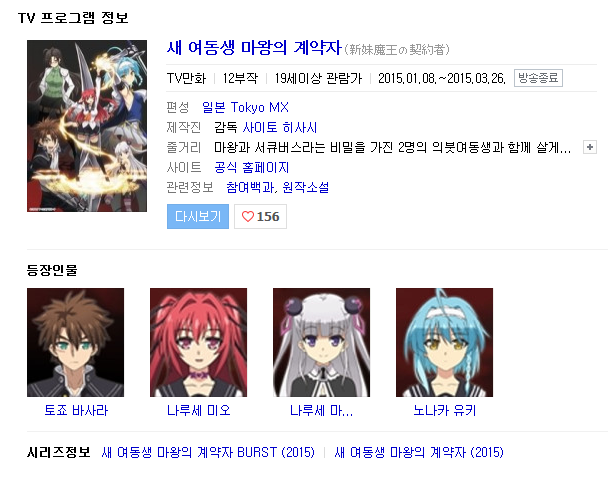Screen dimensions: 608x492
Task: Select the 토죠 바사라 character portrait
Action: (76, 342)
